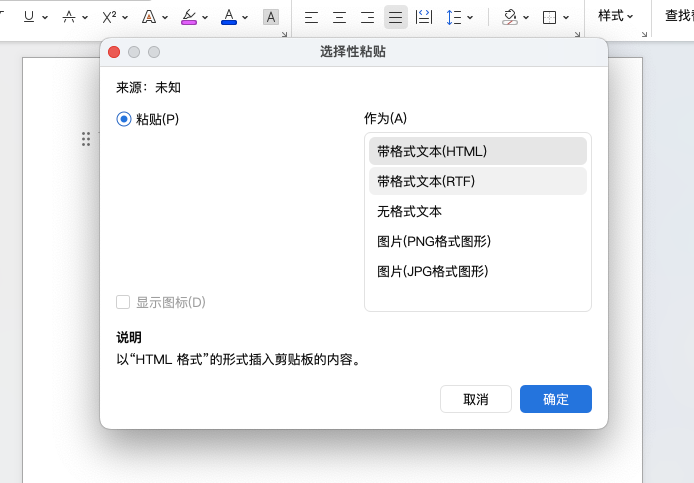
Task: Open paragraph settings dialog launcher
Action: click(577, 34)
